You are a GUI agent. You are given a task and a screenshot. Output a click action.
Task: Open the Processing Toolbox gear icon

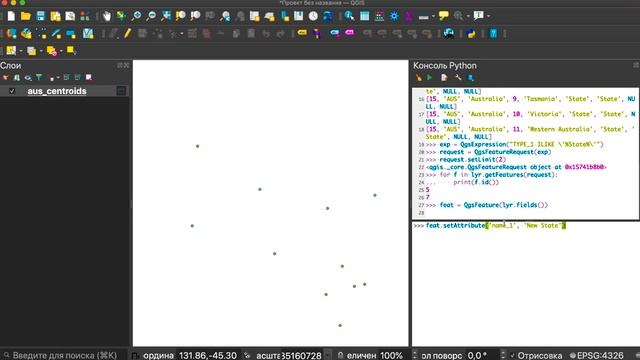tap(394, 16)
